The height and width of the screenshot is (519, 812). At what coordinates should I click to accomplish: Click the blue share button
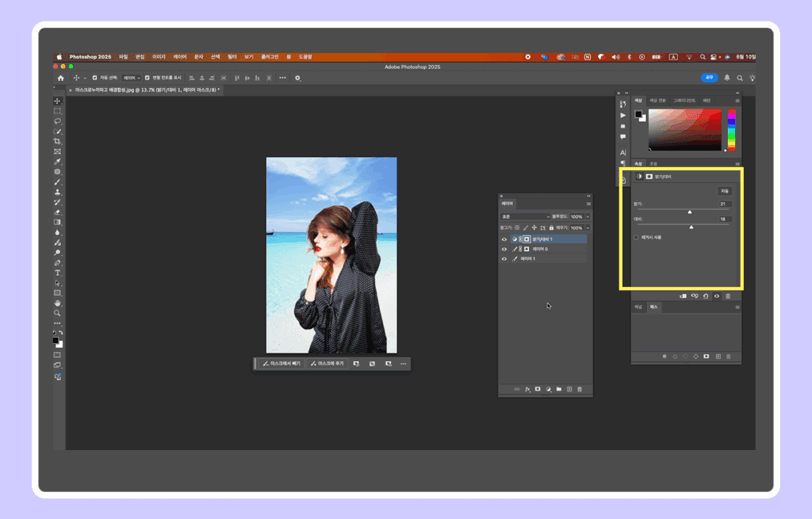click(x=710, y=78)
